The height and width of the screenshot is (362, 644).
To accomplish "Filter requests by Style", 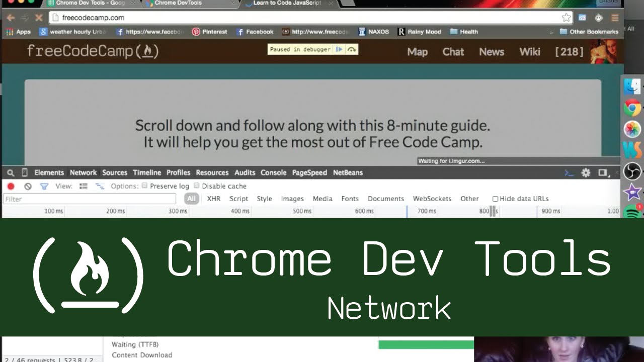I will 264,199.
